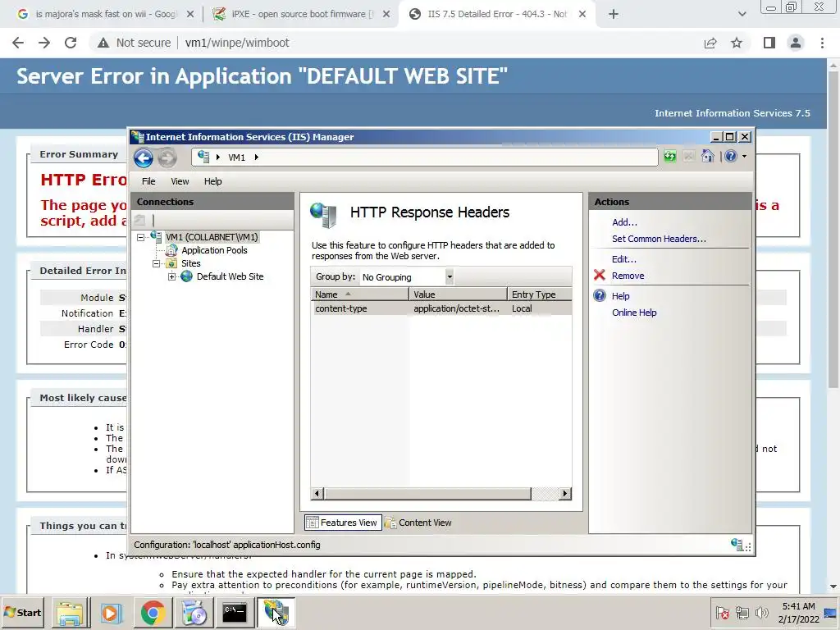Open Chrome profile avatar
The image size is (840, 630).
pyautogui.click(x=796, y=43)
